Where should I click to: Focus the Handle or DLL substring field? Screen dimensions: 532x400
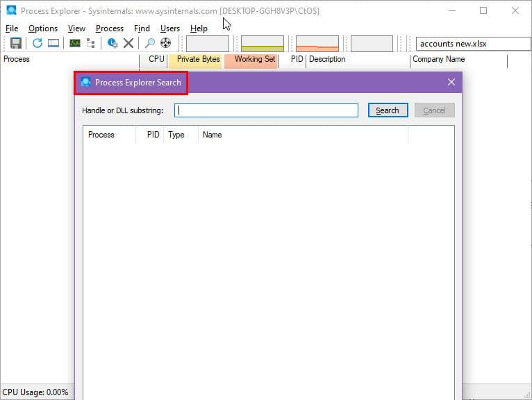[x=266, y=110]
